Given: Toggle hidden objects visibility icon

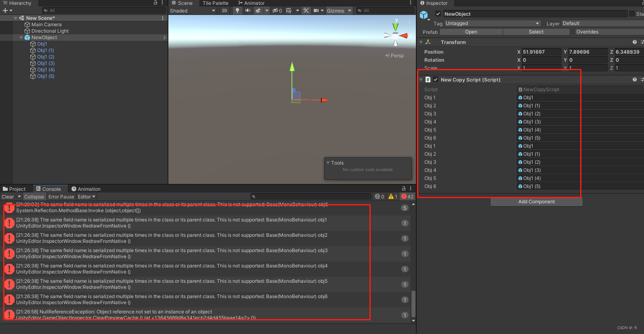Looking at the screenshot, I should 277,10.
